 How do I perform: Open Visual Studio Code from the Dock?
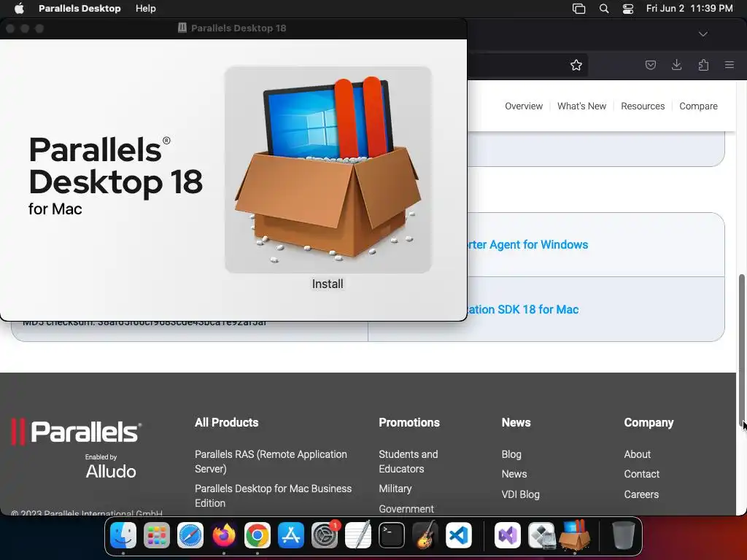tap(459, 535)
